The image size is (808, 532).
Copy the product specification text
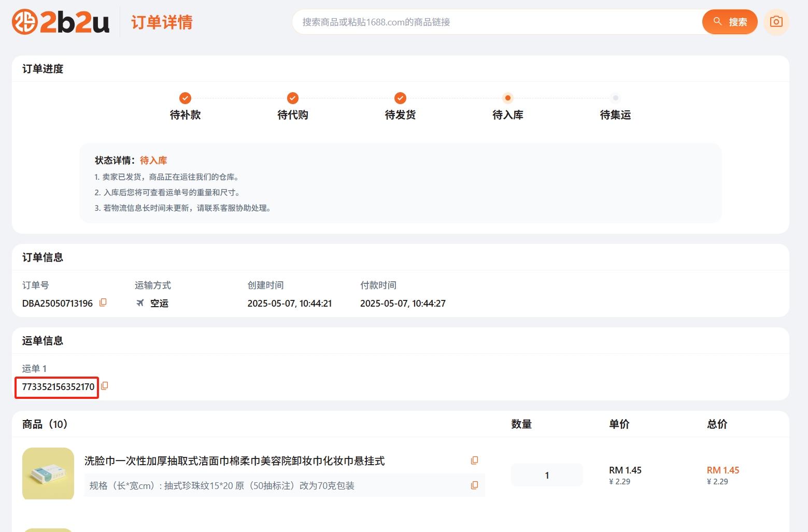pyautogui.click(x=474, y=485)
